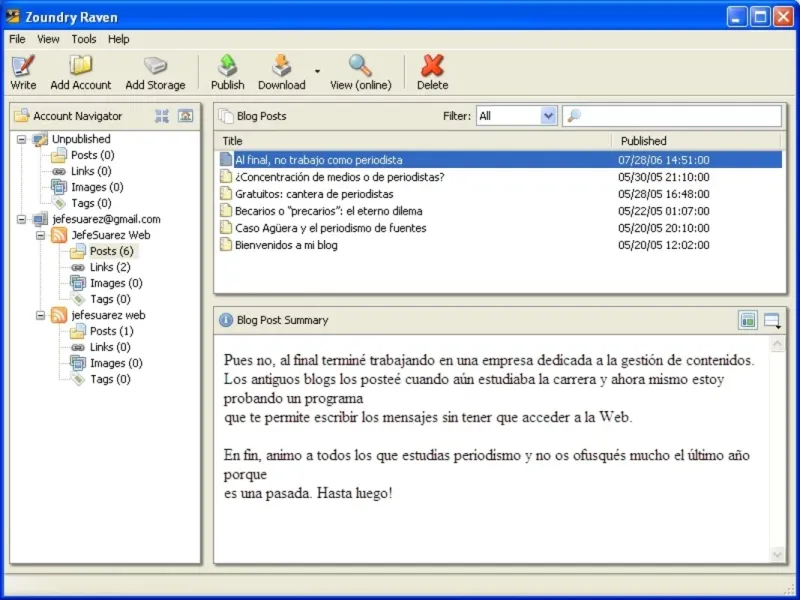Screen dimensions: 800x600
Task: Select Posts (1) in the tree
Action: tap(111, 331)
